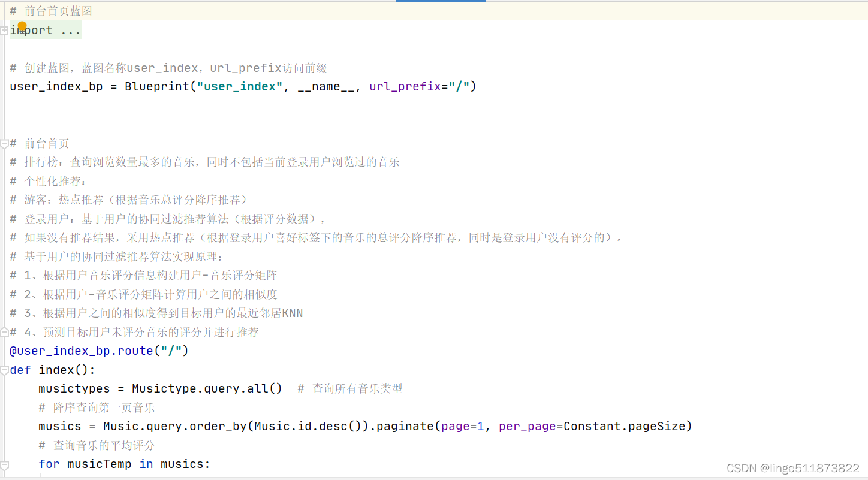Click the comment '# 查询音乐的平均评分'

(x=97, y=445)
